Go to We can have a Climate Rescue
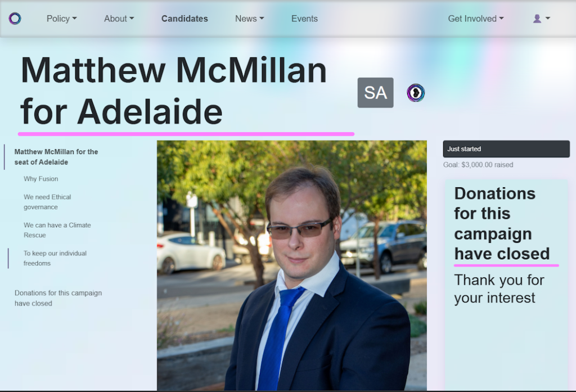576x392 pixels. (57, 230)
